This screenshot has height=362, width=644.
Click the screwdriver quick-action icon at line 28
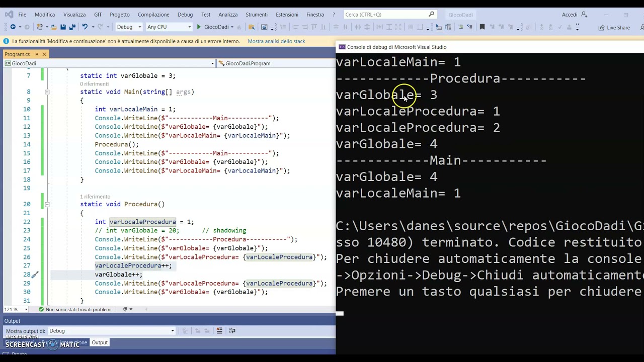[x=35, y=275]
